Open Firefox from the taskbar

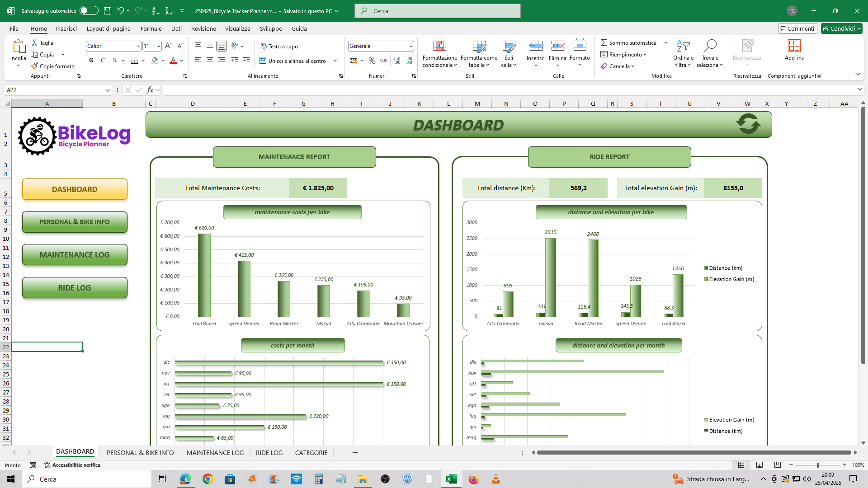click(473, 479)
